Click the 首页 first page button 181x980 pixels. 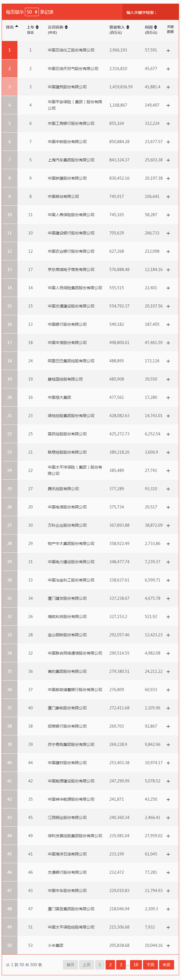click(70, 965)
